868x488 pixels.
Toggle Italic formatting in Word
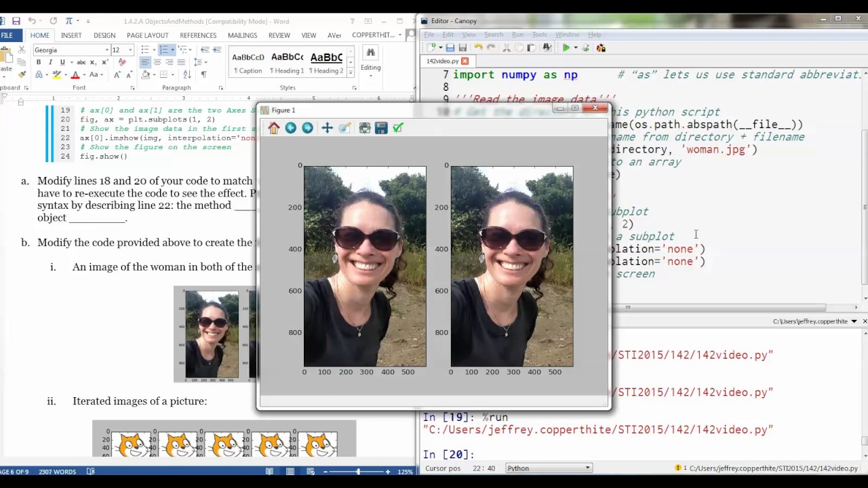50,62
